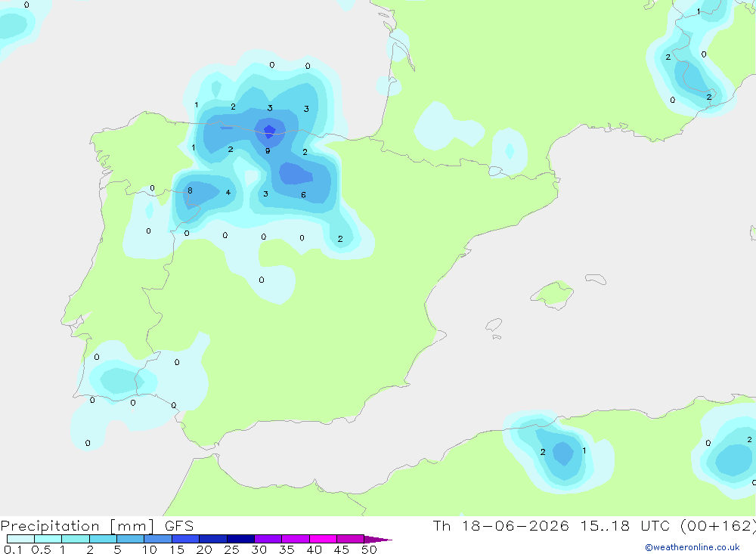This screenshot has height=554, width=756.
Task: Pick the 2–5 mm legend swatch
Action: (103, 539)
